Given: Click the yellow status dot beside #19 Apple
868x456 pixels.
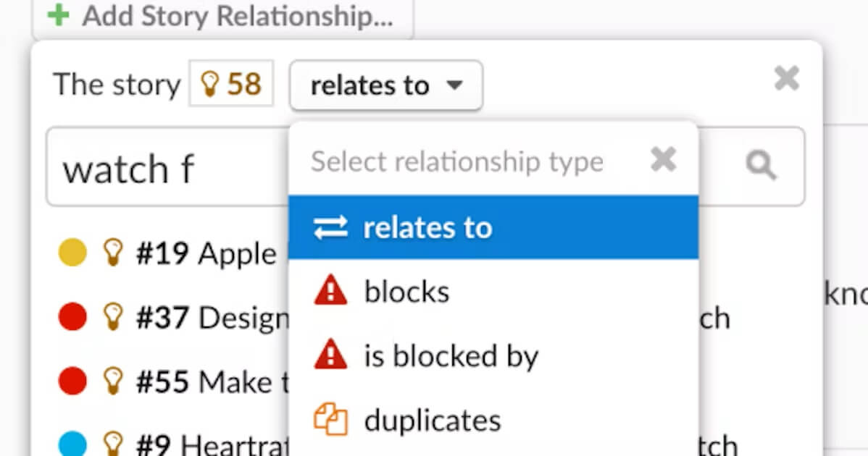Looking at the screenshot, I should (x=72, y=253).
